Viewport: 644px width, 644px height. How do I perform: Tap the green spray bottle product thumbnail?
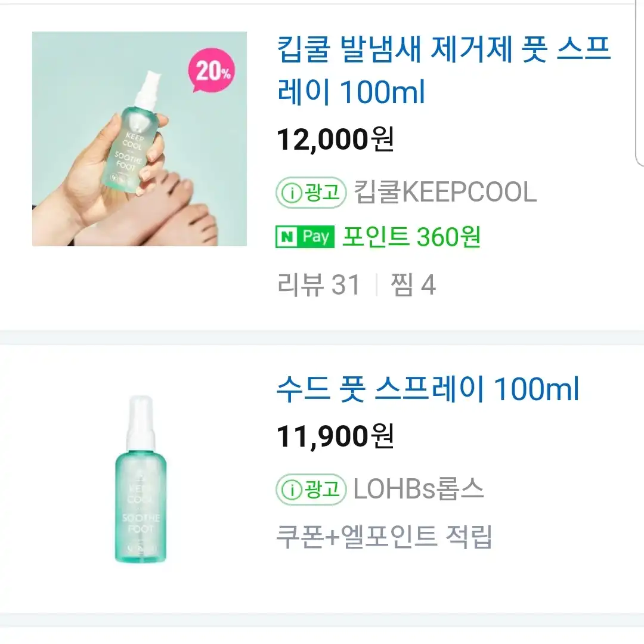tap(141, 479)
